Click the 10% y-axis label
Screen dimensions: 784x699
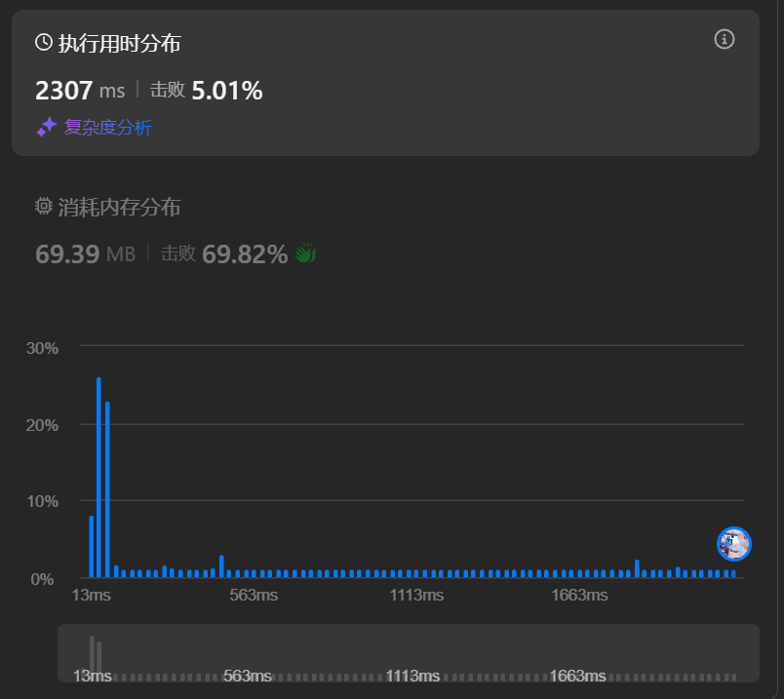[x=42, y=501]
